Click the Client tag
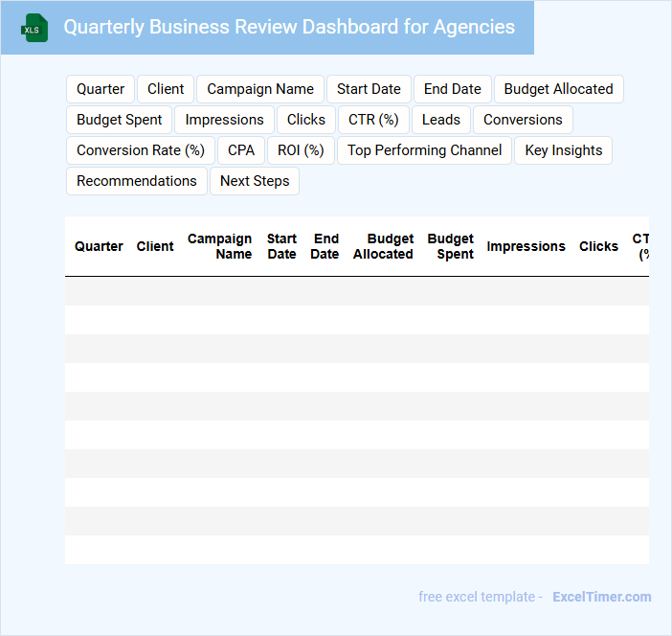 [x=166, y=89]
